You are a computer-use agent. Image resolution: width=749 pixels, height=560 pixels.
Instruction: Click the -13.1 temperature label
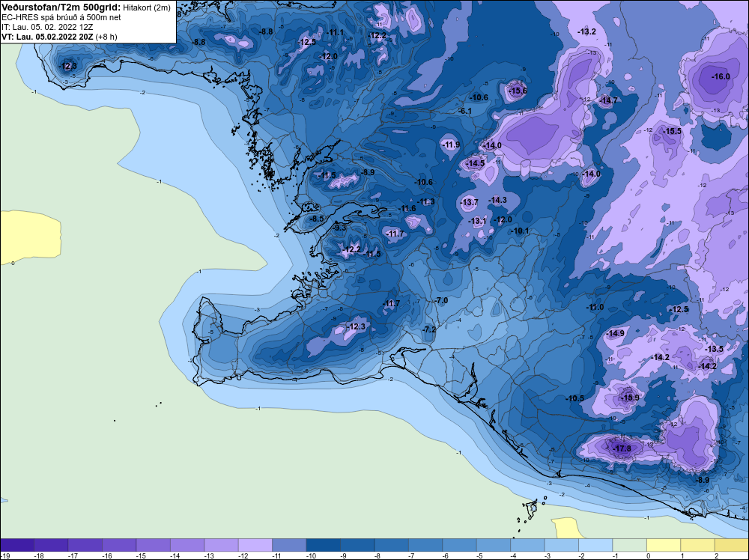pos(476,221)
